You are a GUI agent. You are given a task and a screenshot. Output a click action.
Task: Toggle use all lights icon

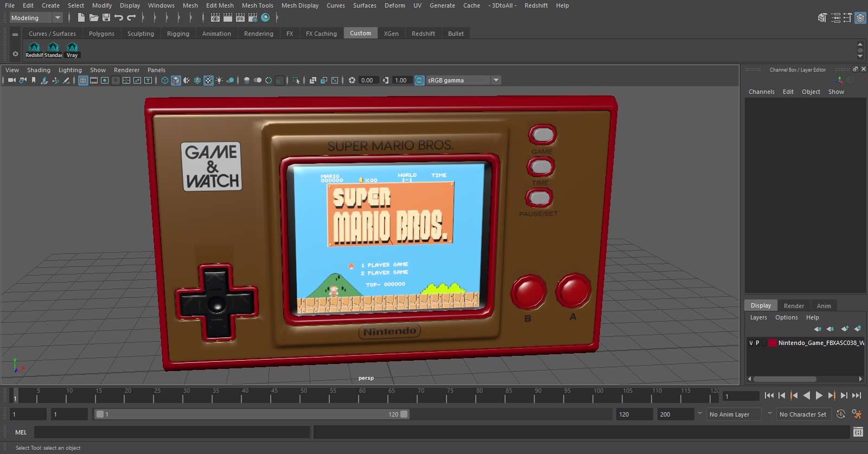[219, 80]
